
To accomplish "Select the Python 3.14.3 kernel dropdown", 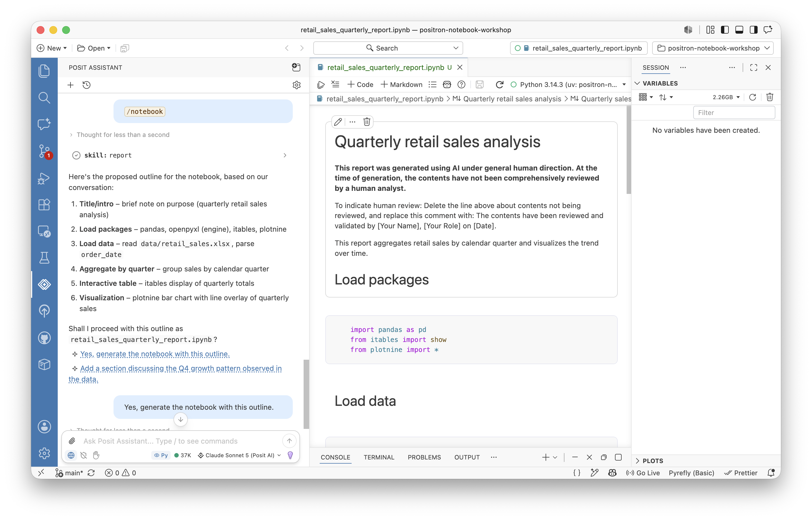I will [568, 85].
